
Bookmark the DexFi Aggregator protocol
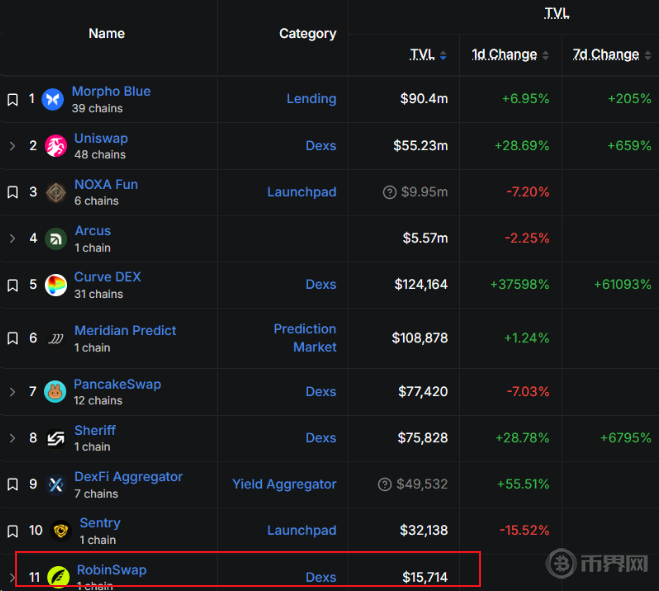point(13,484)
